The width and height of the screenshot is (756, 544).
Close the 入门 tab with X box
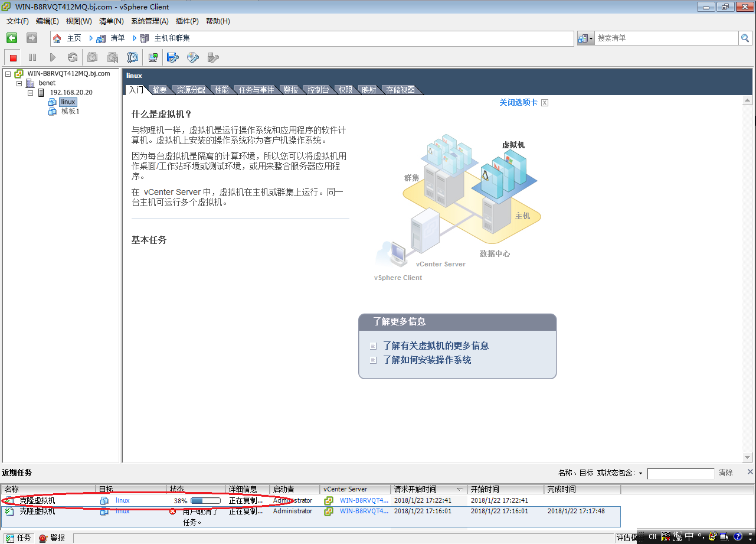tap(545, 103)
